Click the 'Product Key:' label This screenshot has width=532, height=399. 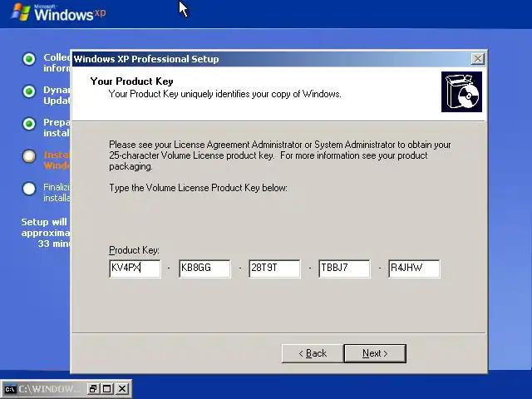tap(134, 250)
